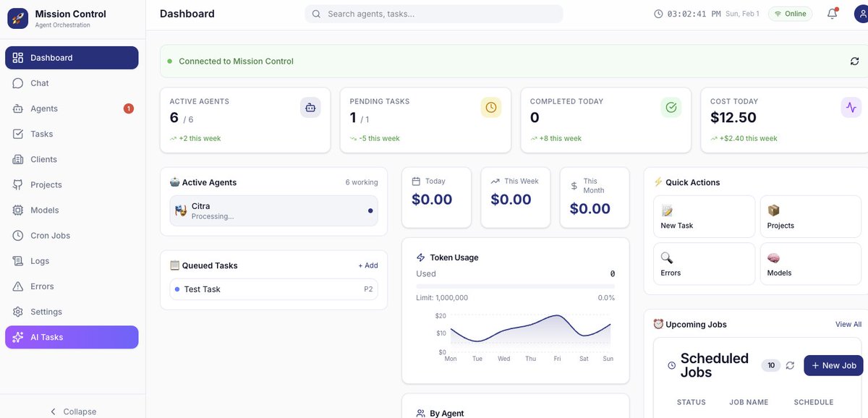Click the Active Agents robot icon
This screenshot has width=868, height=418.
(x=310, y=108)
